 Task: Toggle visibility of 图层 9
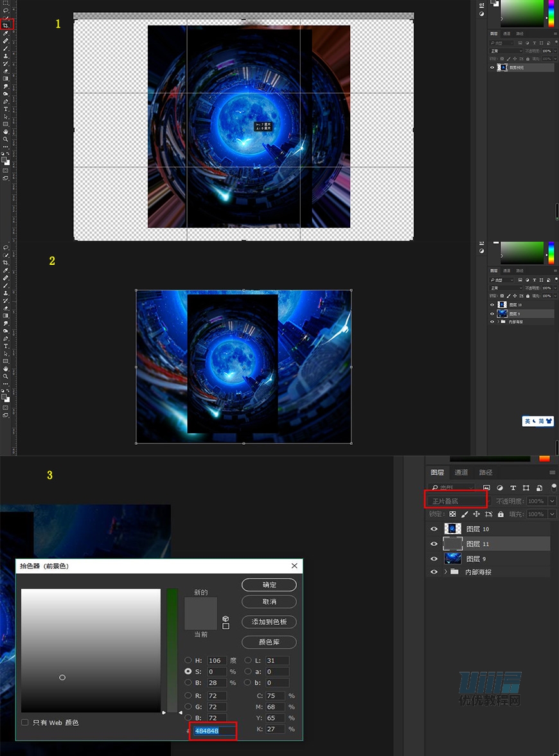coord(434,559)
